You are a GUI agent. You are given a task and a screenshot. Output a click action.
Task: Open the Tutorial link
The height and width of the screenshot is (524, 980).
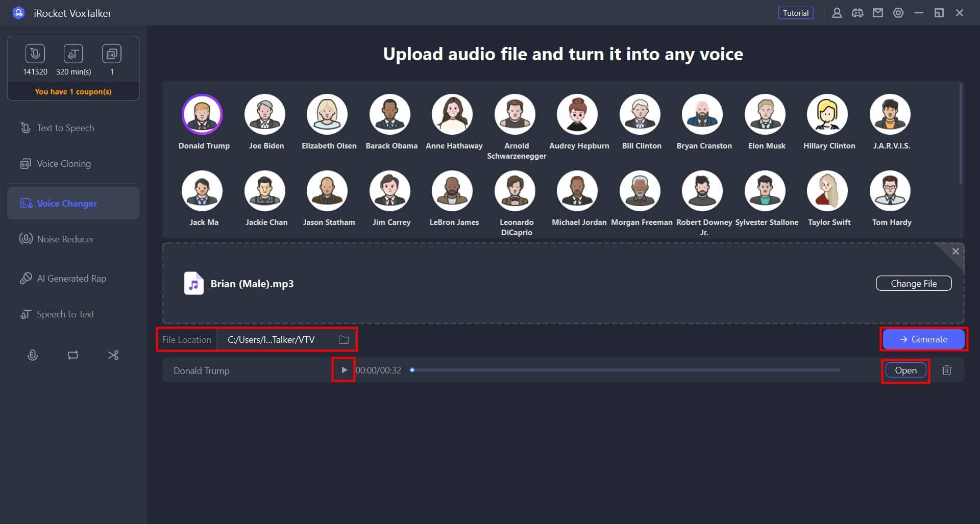796,13
